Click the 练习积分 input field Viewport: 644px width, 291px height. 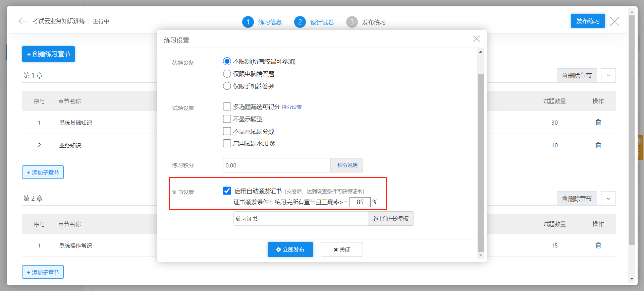point(276,165)
